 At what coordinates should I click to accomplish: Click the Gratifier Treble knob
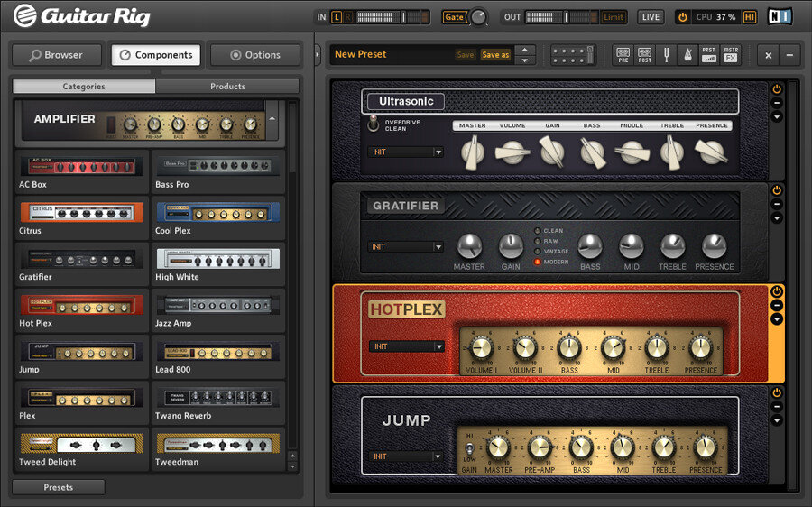673,246
